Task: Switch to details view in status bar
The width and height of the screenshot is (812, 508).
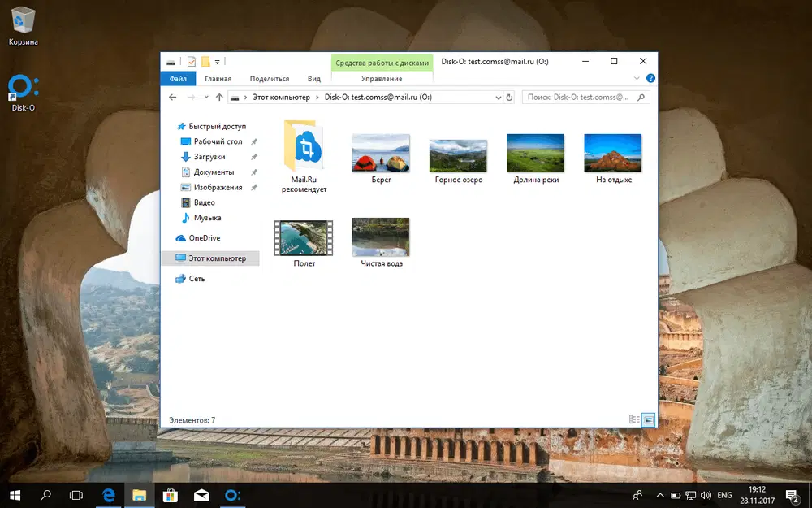Action: click(x=634, y=420)
